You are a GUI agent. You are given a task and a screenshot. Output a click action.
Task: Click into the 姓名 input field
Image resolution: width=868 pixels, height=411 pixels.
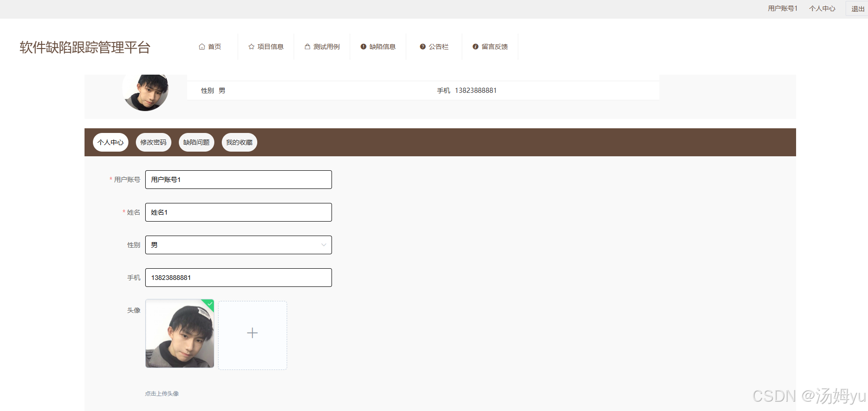point(239,212)
